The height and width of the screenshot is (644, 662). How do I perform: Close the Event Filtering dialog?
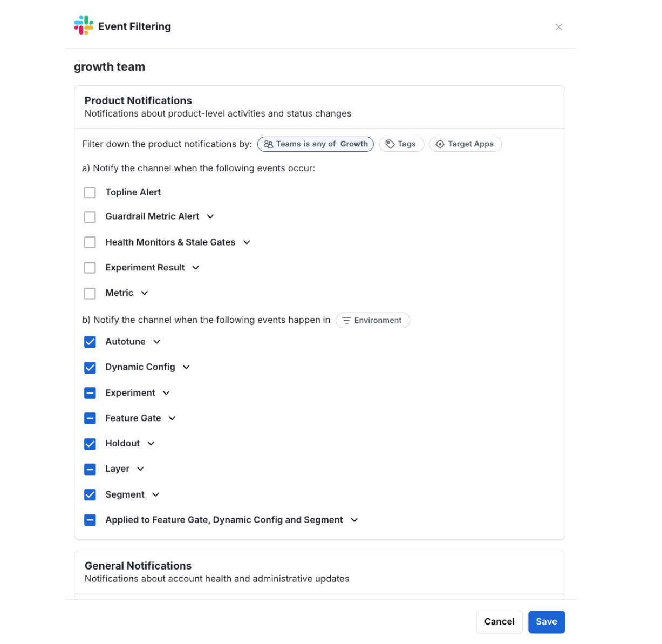(x=558, y=27)
